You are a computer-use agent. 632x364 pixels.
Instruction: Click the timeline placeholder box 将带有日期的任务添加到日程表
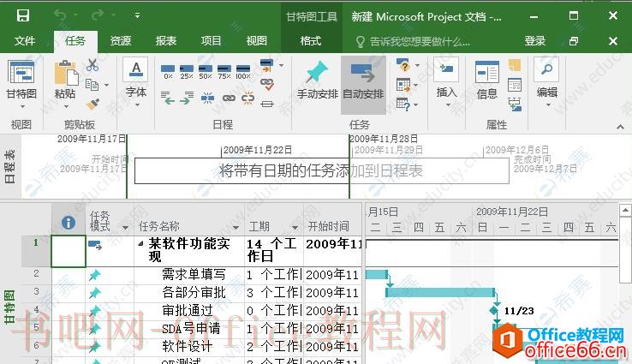coord(322,171)
